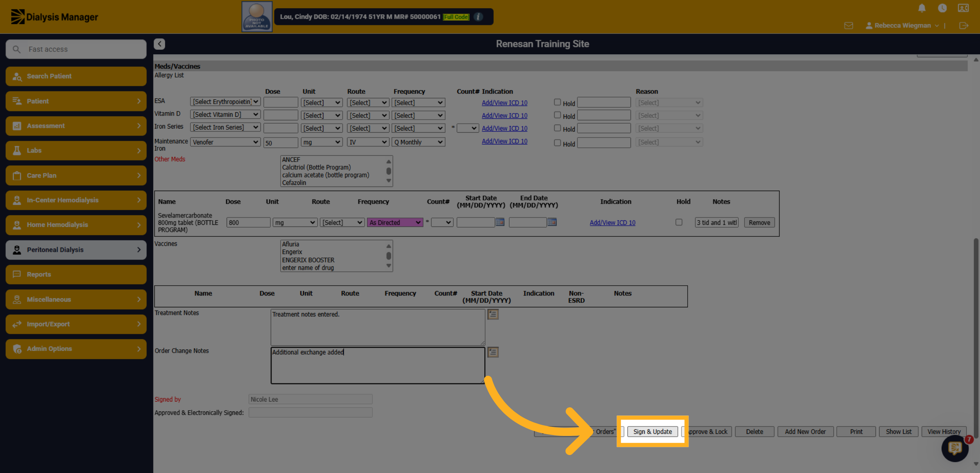This screenshot has width=980, height=473.
Task: Open the Treatment Notes template icon
Action: click(x=493, y=314)
